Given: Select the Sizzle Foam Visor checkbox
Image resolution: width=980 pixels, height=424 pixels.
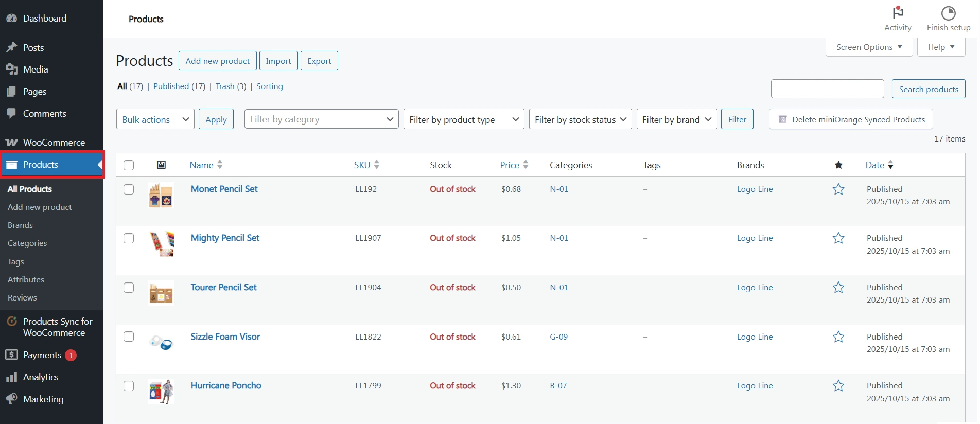Looking at the screenshot, I should coord(129,337).
